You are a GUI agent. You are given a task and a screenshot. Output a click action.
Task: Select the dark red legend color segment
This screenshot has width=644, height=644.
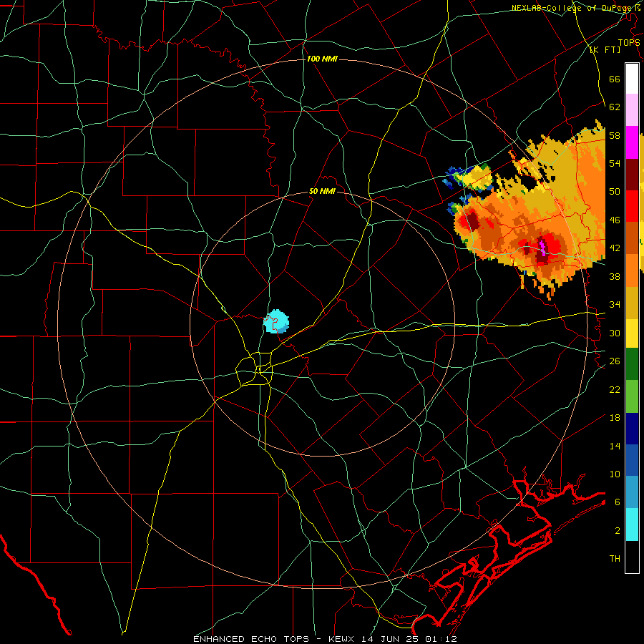(x=632, y=174)
